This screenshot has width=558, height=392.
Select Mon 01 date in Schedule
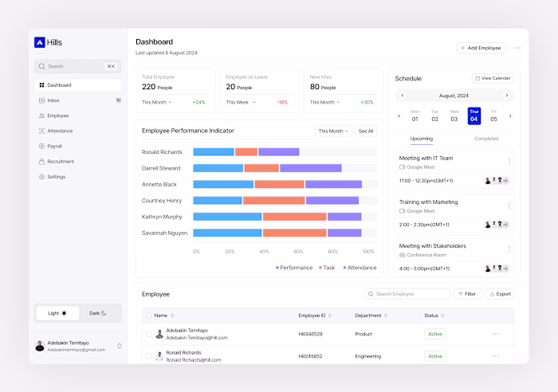point(415,116)
